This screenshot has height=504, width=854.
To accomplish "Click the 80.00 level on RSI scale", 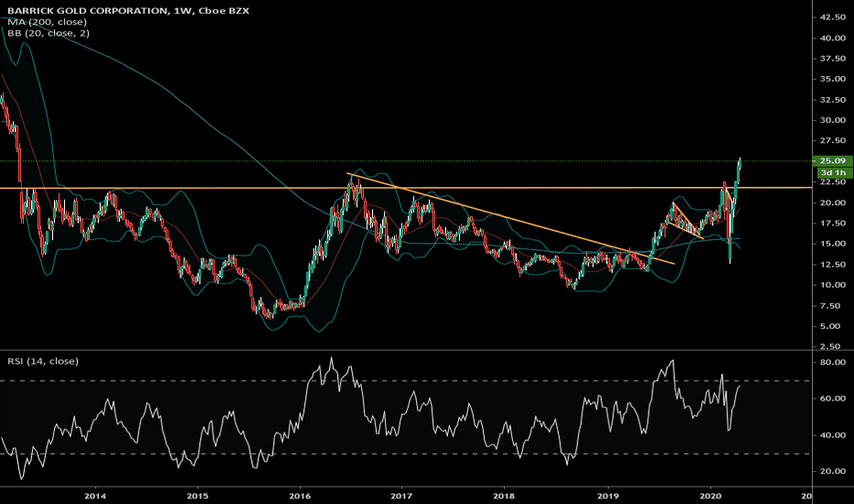I will pos(833,362).
